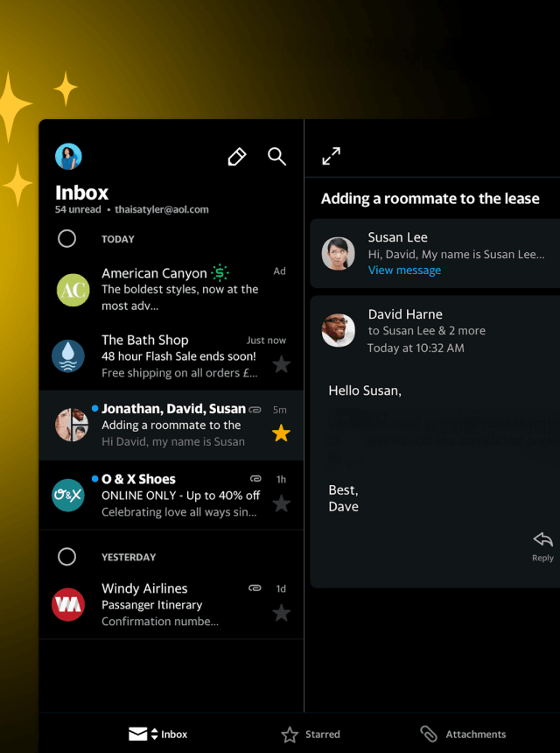Select all emails under YESTERDAY
Viewport: 560px width, 753px height.
[x=66, y=557]
